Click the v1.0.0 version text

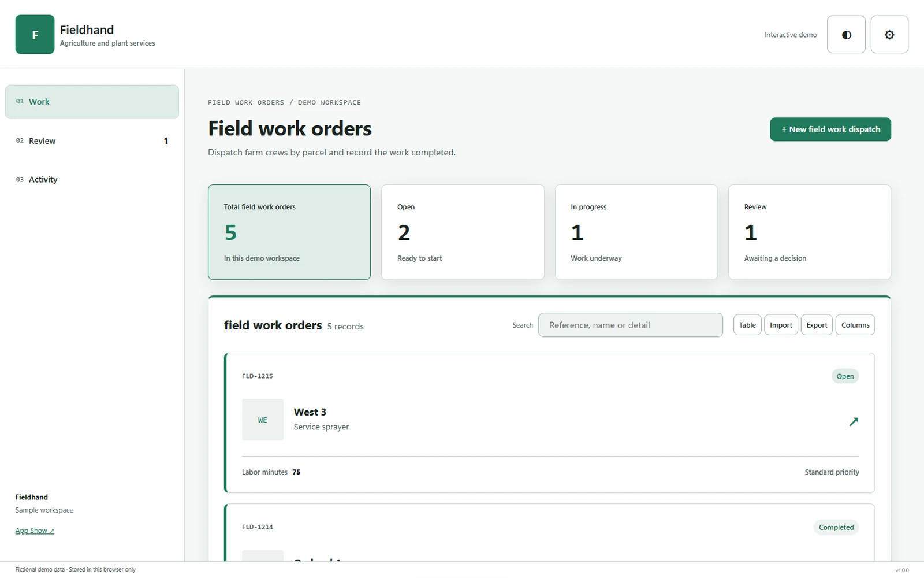pos(902,570)
